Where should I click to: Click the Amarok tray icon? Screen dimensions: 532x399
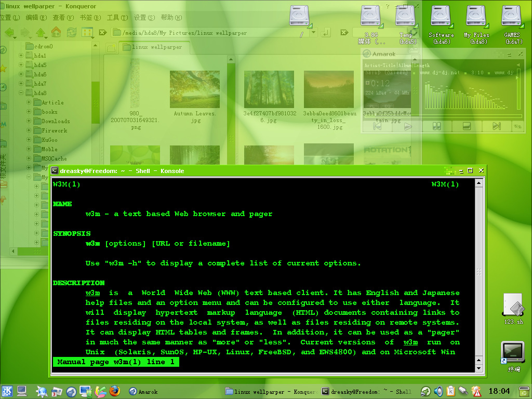[x=425, y=392]
